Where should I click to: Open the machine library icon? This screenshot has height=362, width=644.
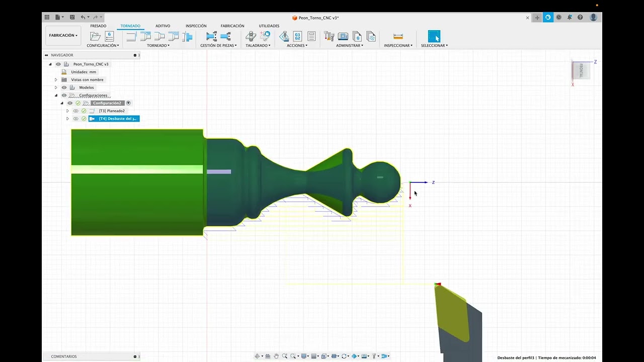click(343, 36)
